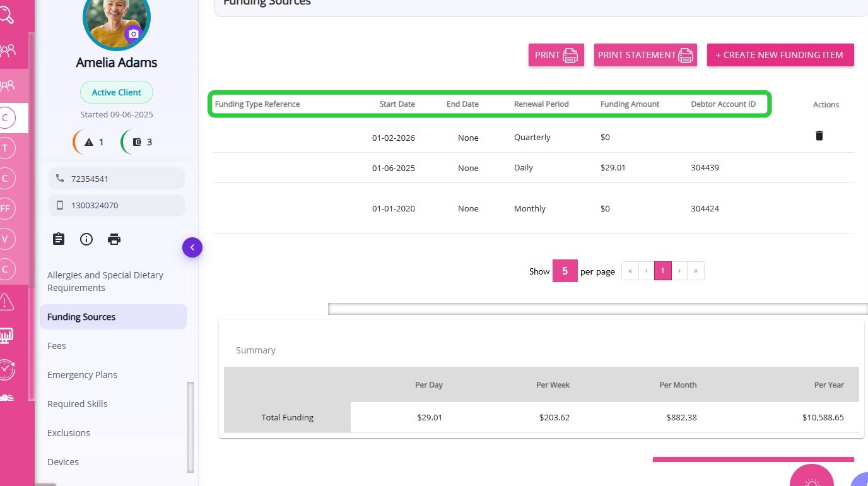
Task: Sort by Start Date column header
Action: 397,104
